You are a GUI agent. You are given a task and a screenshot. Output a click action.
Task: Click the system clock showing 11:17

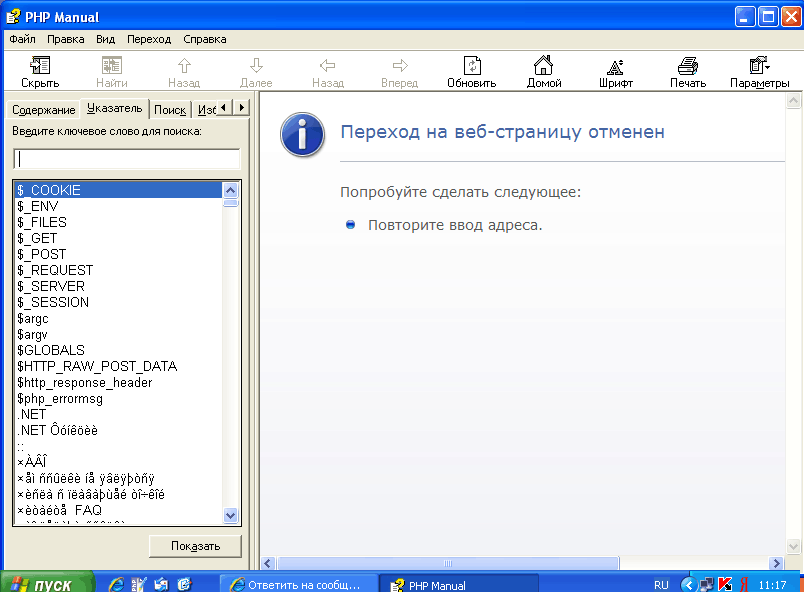[x=772, y=585]
